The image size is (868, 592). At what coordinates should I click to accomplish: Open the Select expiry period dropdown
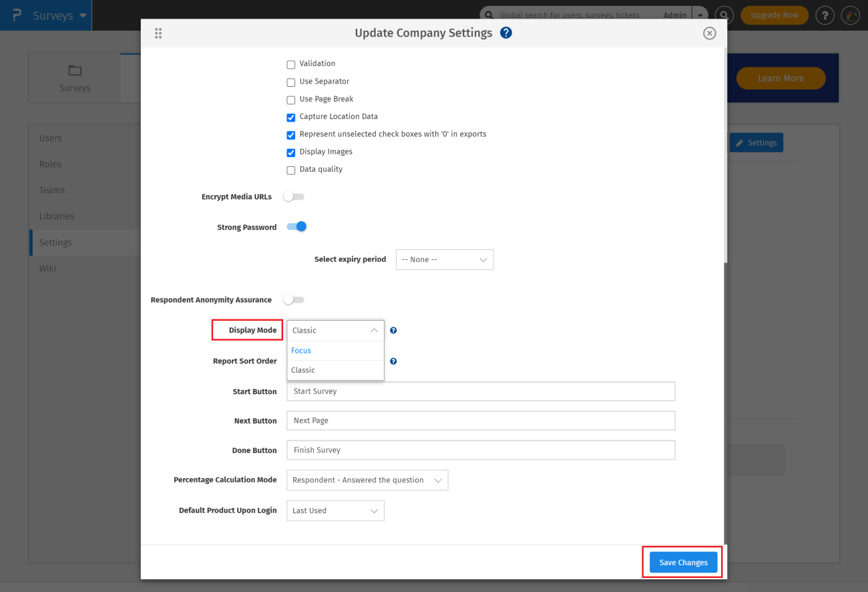click(x=444, y=259)
